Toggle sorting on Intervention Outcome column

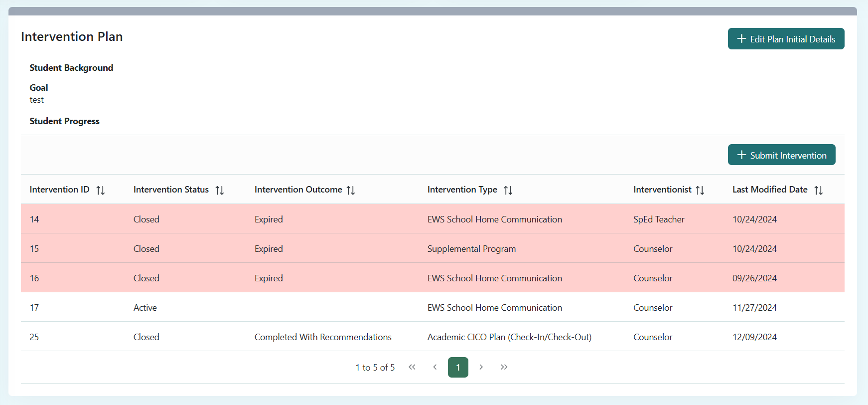[x=351, y=190]
